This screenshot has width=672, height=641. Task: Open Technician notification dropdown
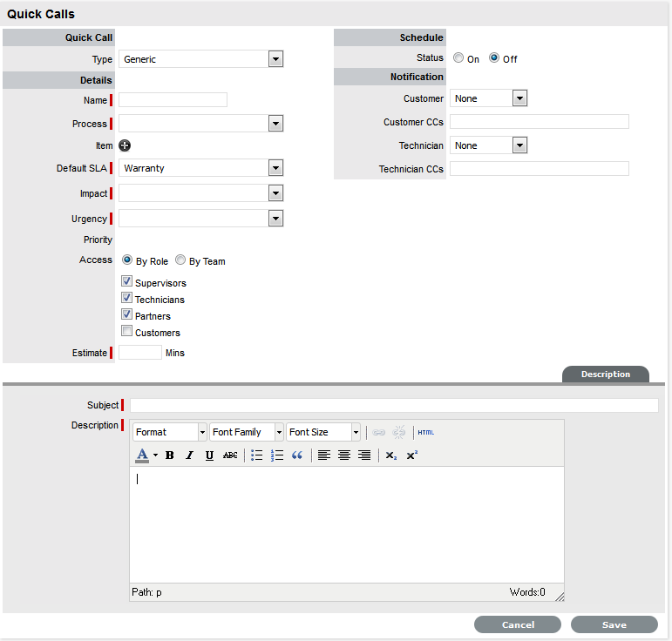(x=489, y=145)
